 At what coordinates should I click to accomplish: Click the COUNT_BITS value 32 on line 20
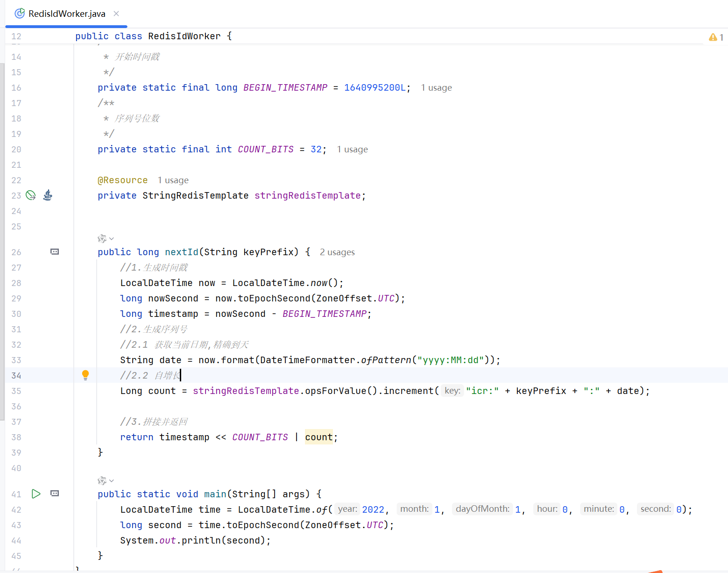[316, 150]
